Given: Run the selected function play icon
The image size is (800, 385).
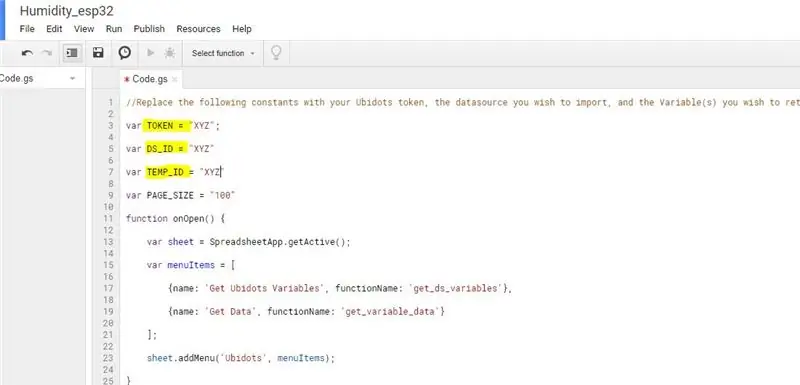Looking at the screenshot, I should [151, 53].
